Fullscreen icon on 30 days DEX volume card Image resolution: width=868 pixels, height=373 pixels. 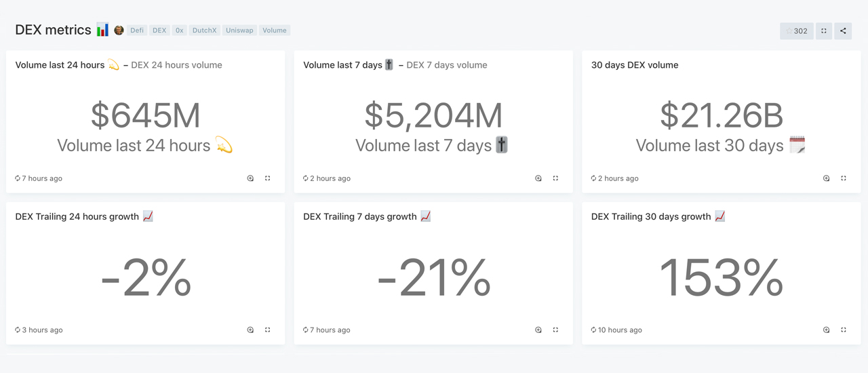(x=844, y=178)
